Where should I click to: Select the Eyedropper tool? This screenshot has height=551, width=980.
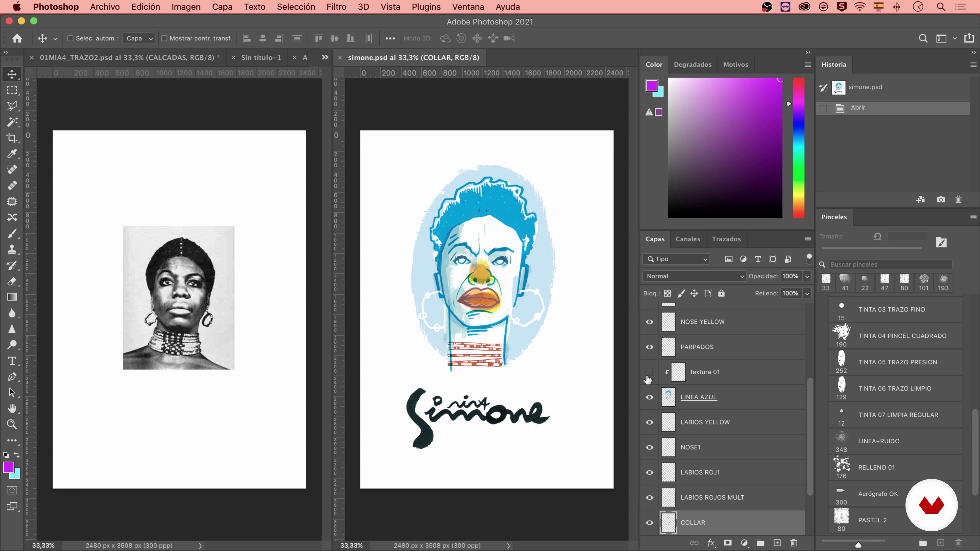12,154
